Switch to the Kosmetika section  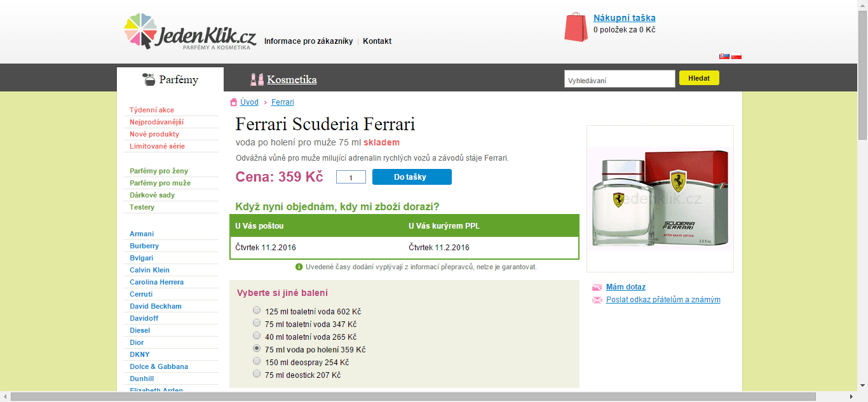pos(292,79)
